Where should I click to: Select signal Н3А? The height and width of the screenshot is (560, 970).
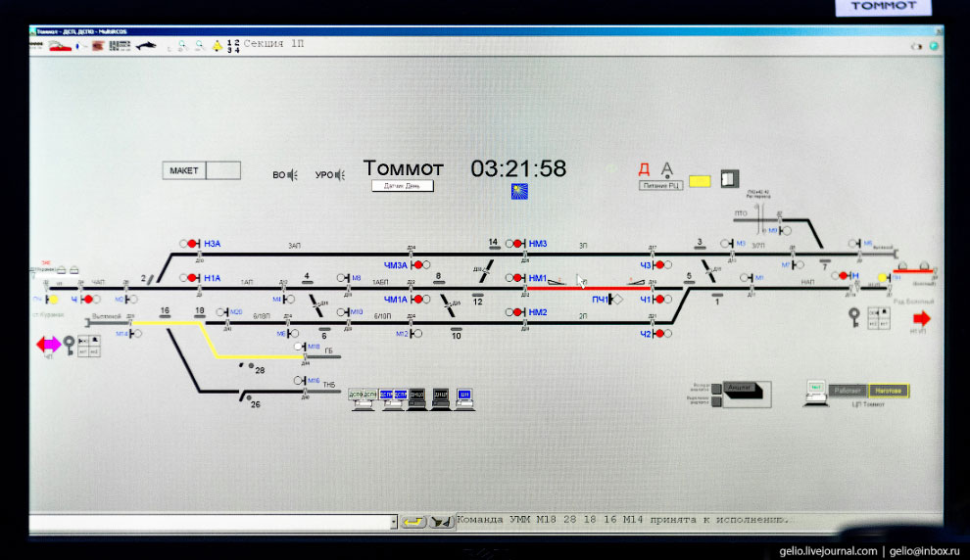[202, 244]
